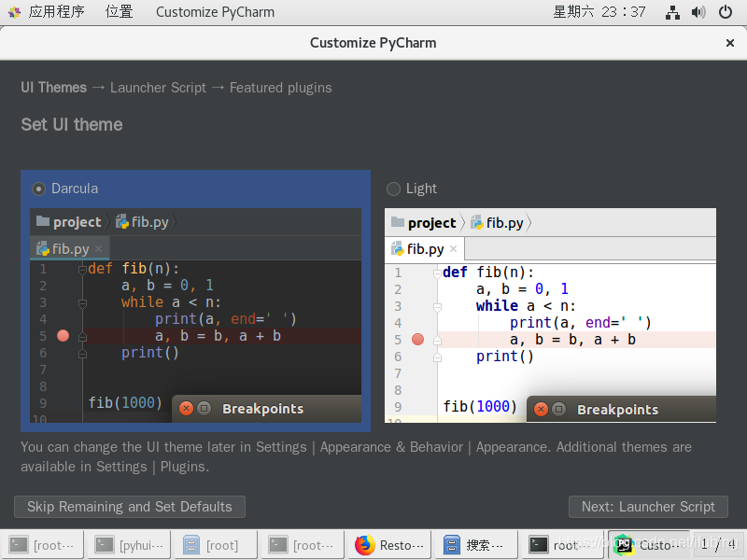Switch to the Custo... PyCharm taskbar item
747x560 pixels.
[649, 545]
